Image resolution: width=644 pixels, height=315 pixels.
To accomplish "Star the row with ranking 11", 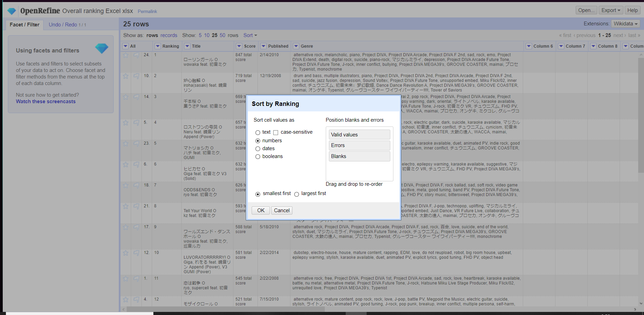I will coord(126,279).
